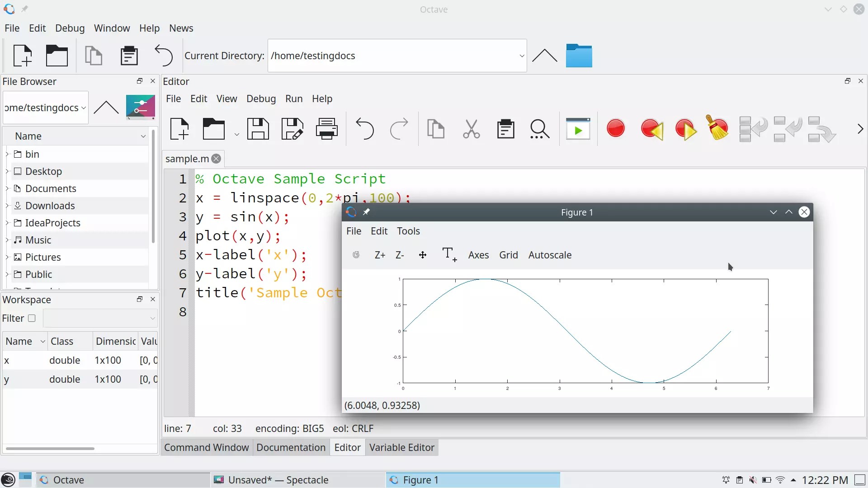Open the Debug menu in the editor

261,99
